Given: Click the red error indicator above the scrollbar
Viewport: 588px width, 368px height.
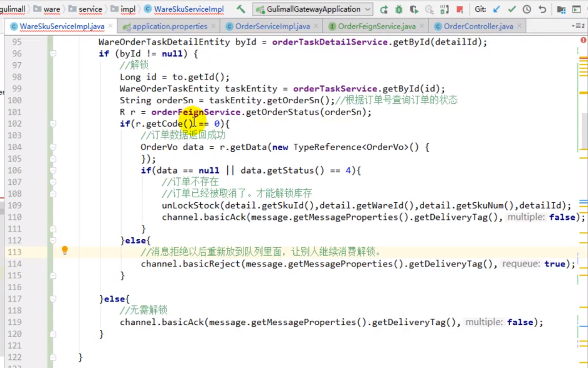Looking at the screenshot, I should (x=583, y=40).
